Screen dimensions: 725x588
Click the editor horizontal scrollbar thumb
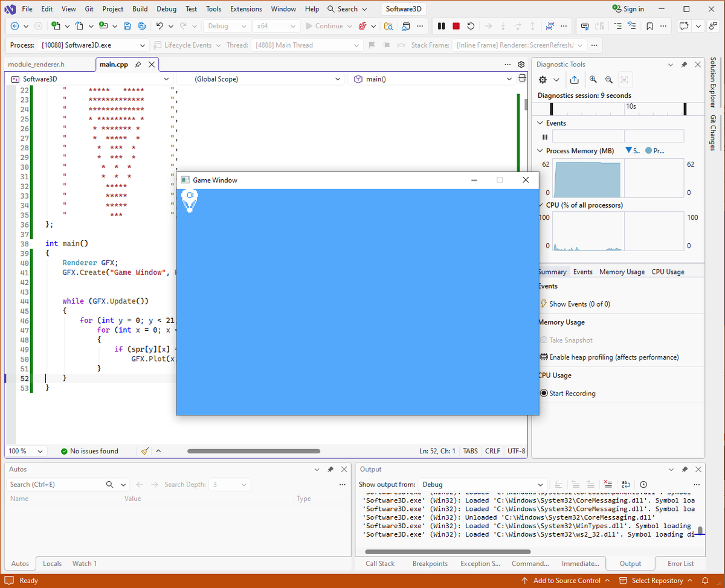254,451
